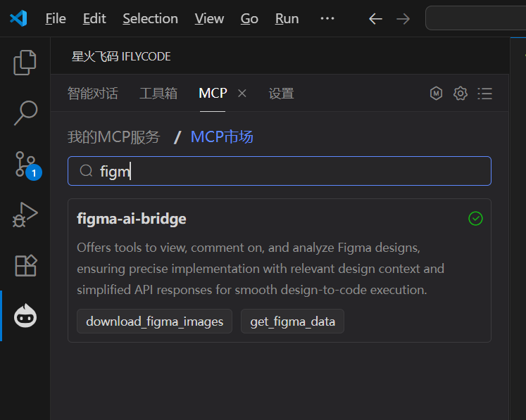Go to 我的MCP服务 breadcrumb link
The height and width of the screenshot is (420, 526).
coord(113,136)
